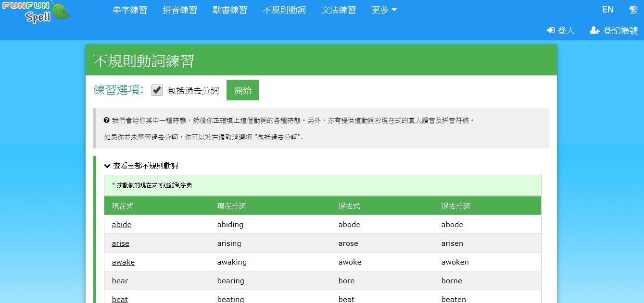Screen dimensions: 644x303
Task: Go to 拼音練習 page
Action: [180, 10]
